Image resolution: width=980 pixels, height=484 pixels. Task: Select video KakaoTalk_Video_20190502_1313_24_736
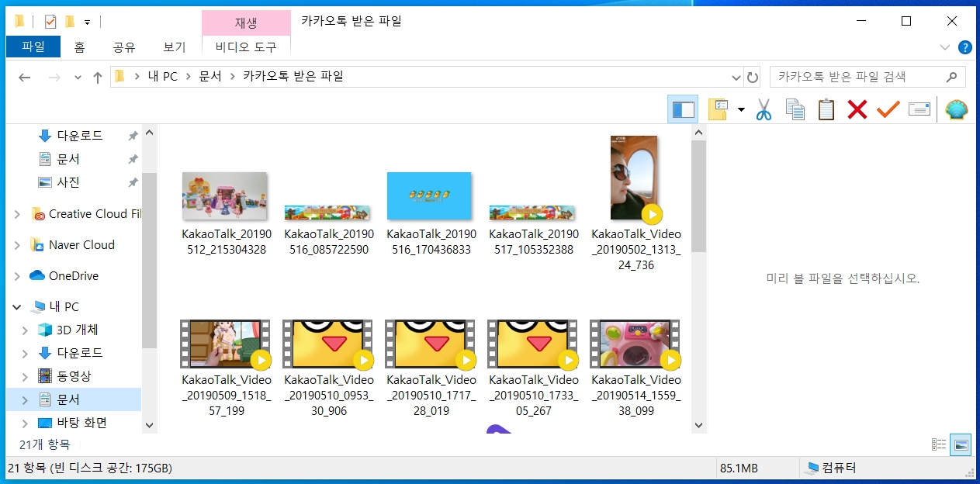tap(634, 178)
